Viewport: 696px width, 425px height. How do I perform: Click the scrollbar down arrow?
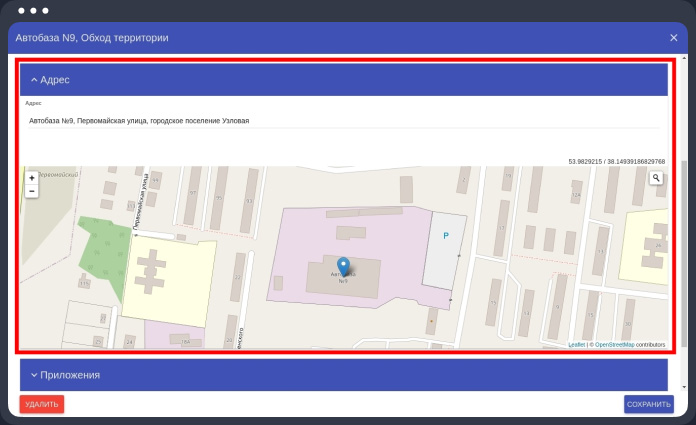pos(684,387)
